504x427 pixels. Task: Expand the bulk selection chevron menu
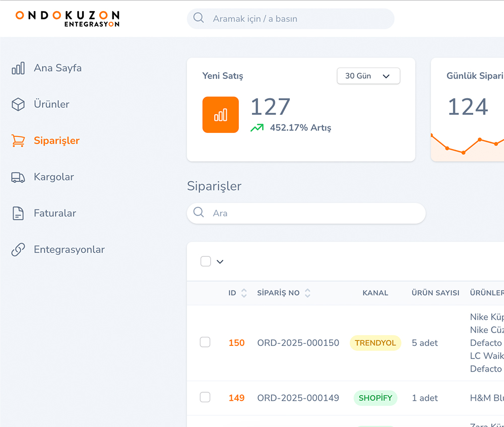(x=220, y=262)
